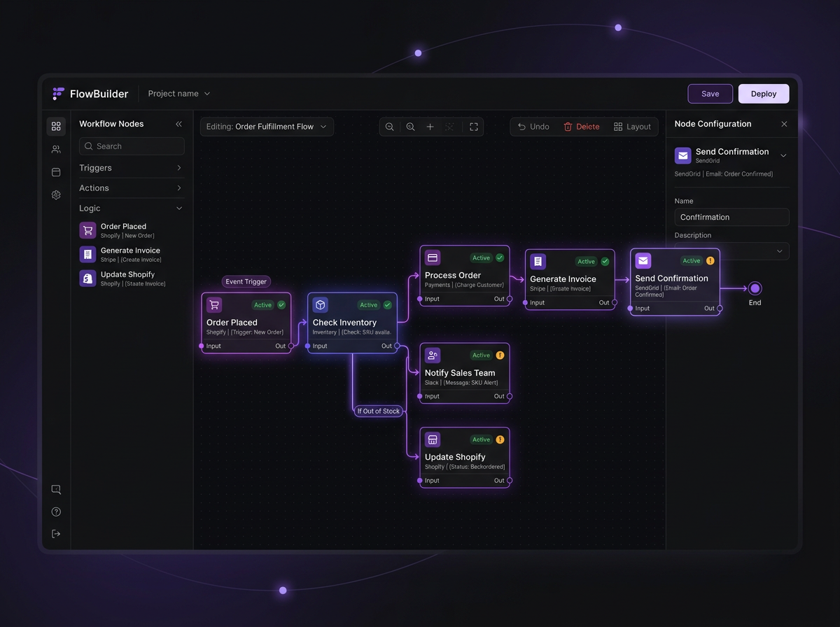This screenshot has height=627, width=840.
Task: Click the FlowBuilder logo icon
Action: [x=58, y=94]
